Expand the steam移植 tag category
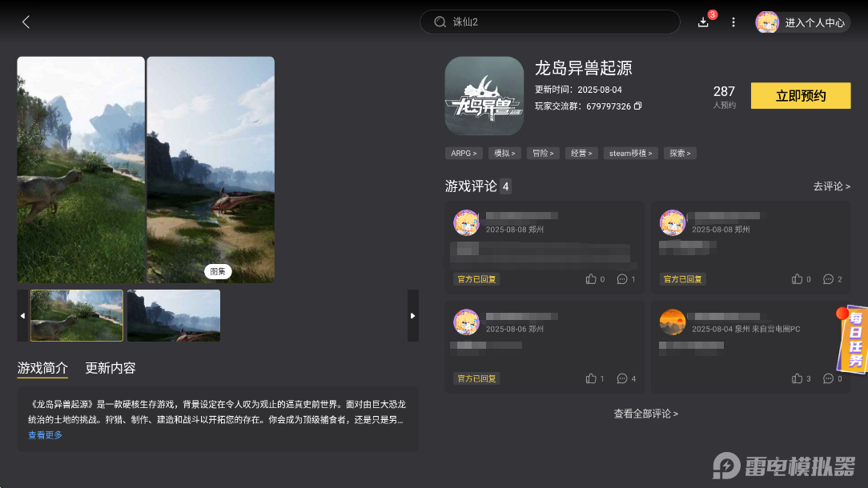 [630, 152]
